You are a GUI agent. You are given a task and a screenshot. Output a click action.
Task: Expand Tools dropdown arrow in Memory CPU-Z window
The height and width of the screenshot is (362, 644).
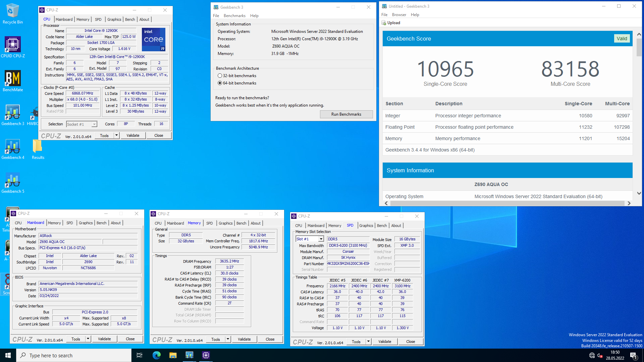pyautogui.click(x=228, y=339)
